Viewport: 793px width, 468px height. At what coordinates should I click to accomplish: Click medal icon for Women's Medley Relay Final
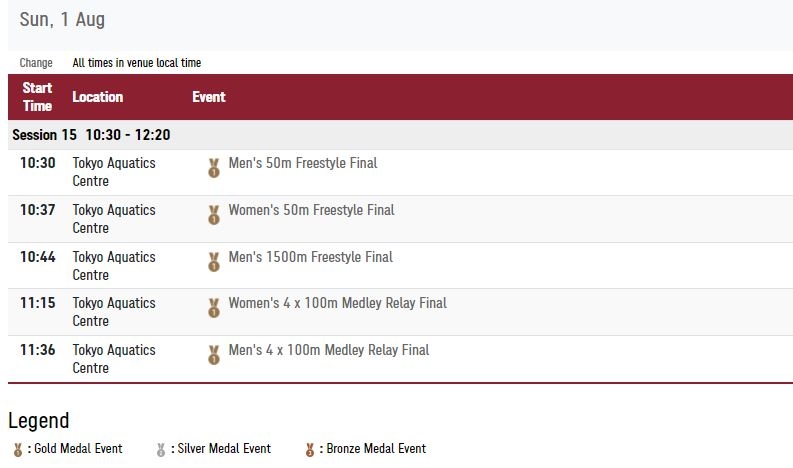coord(214,308)
